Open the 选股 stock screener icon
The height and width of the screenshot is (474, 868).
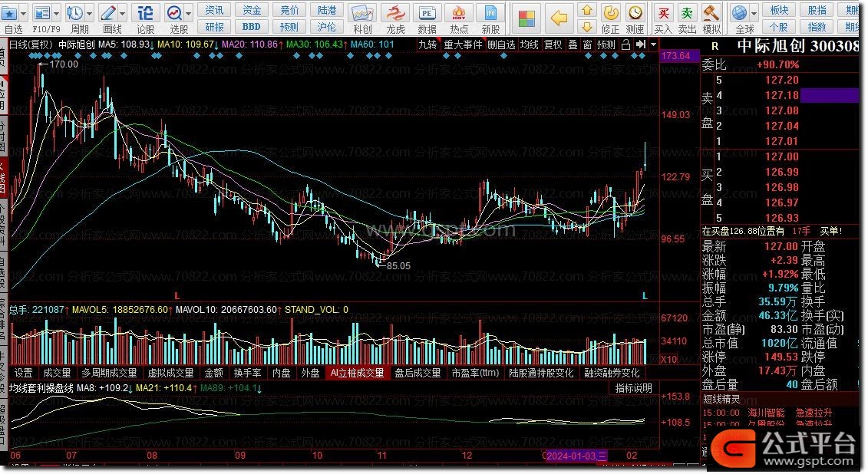point(174,13)
